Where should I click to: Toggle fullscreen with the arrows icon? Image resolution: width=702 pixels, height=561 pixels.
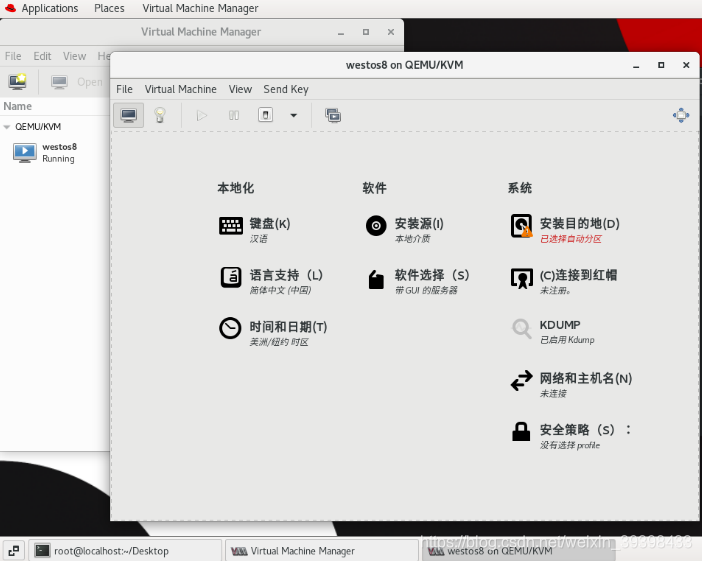click(x=681, y=115)
